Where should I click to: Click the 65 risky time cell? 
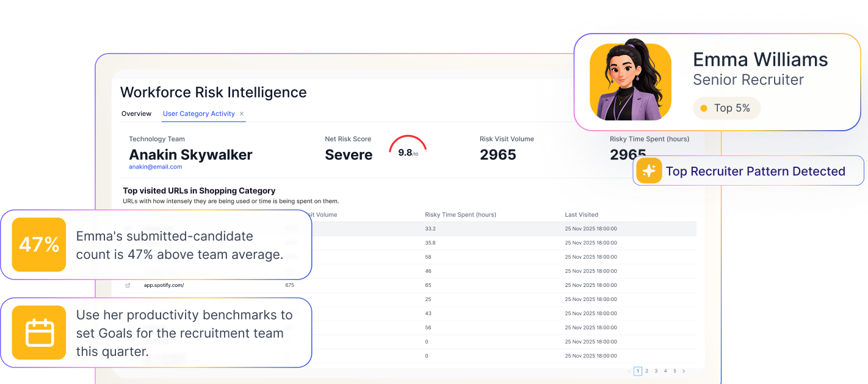tap(428, 285)
